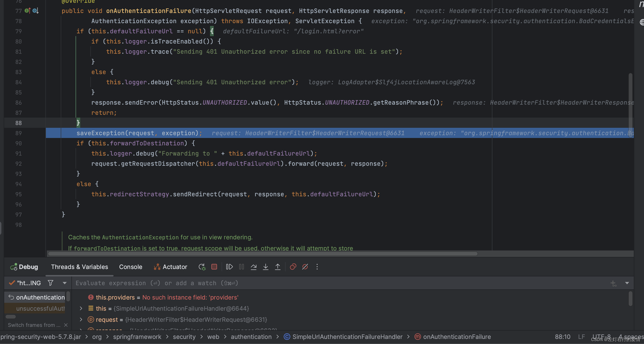Click line number 89 in gutter
Image resolution: width=644 pixels, height=344 pixels.
pos(19,133)
